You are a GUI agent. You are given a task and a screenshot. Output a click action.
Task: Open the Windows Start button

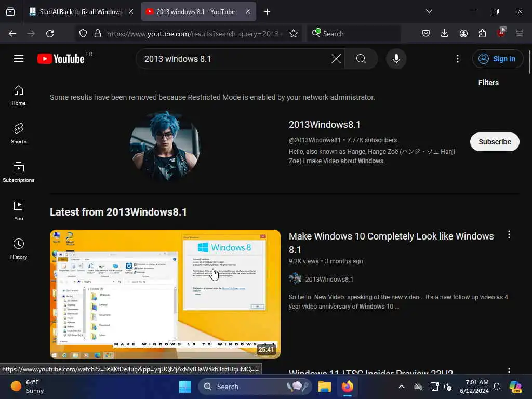coord(185,387)
